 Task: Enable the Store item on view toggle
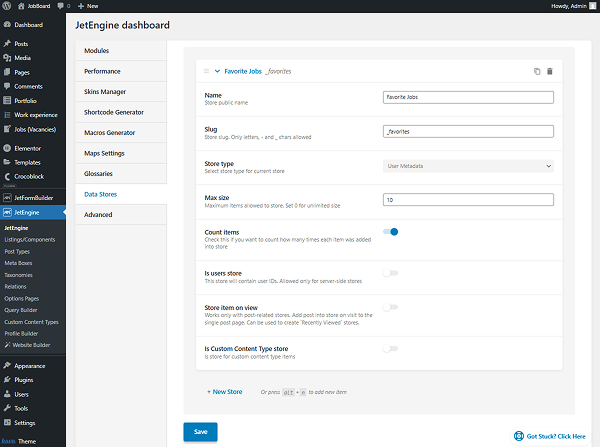390,307
